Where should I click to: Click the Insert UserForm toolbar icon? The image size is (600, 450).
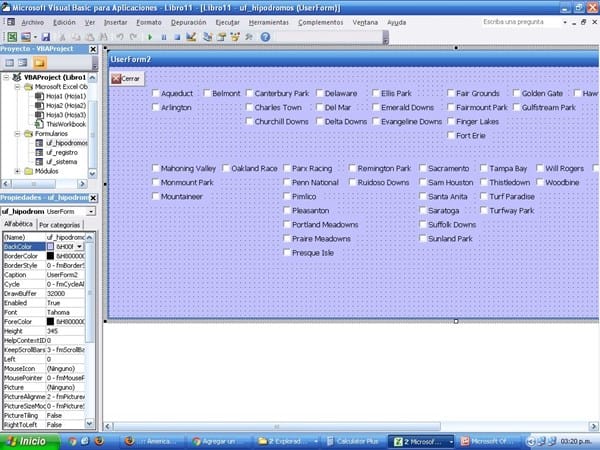click(26, 37)
